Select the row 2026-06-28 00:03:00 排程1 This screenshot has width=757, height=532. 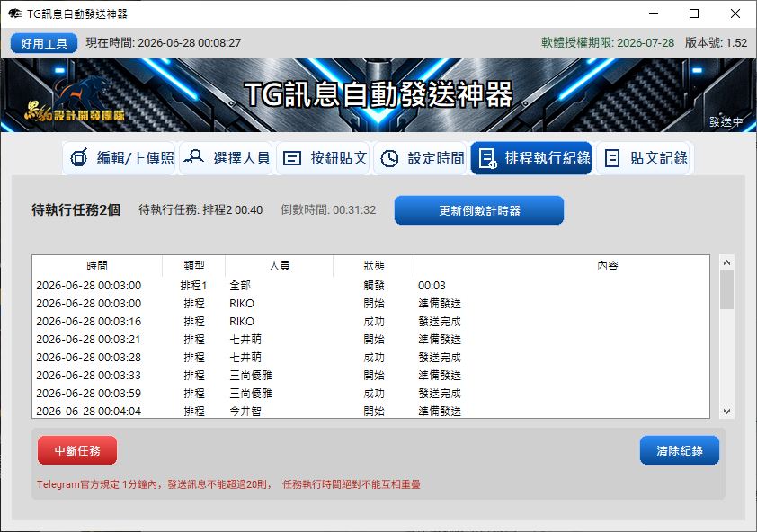[370, 285]
